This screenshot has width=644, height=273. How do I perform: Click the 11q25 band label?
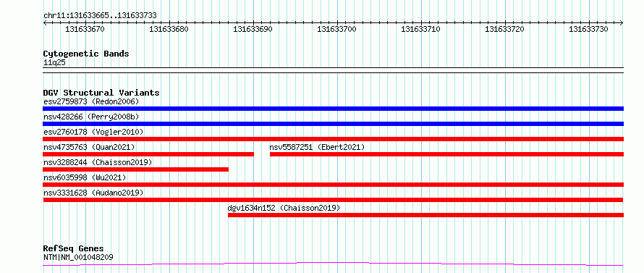54,63
